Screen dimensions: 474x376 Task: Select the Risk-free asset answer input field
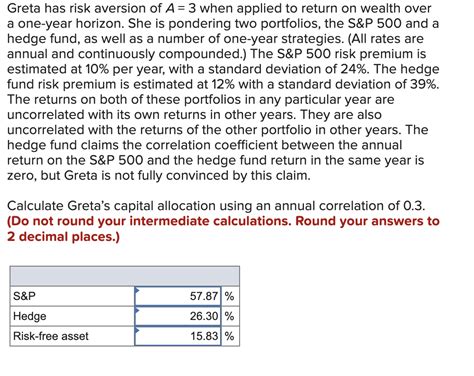(x=178, y=336)
